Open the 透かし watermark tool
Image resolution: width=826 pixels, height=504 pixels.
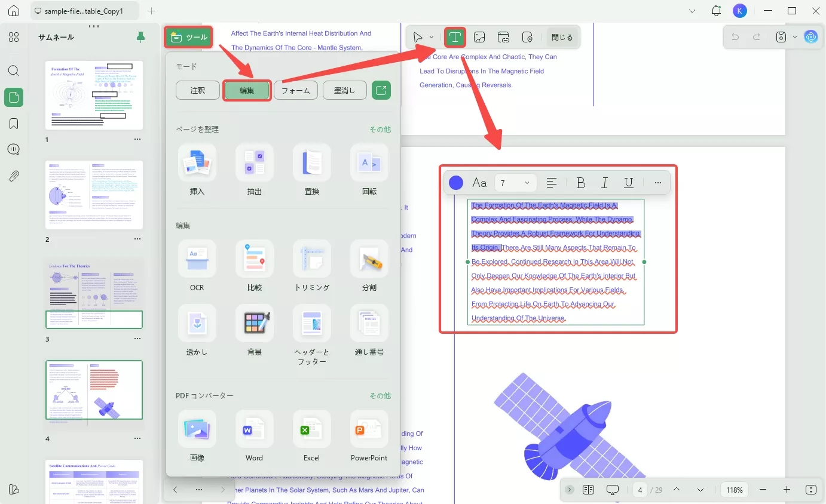(197, 331)
